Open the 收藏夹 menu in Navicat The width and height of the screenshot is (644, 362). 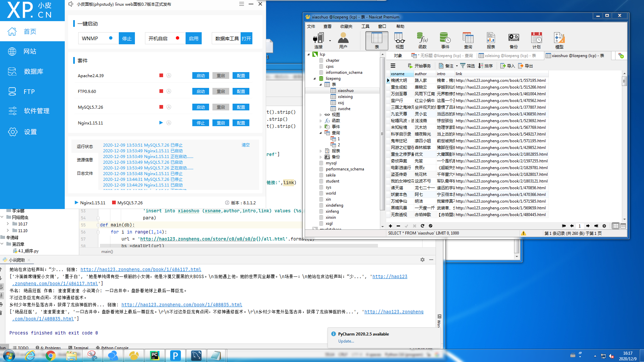point(346,26)
